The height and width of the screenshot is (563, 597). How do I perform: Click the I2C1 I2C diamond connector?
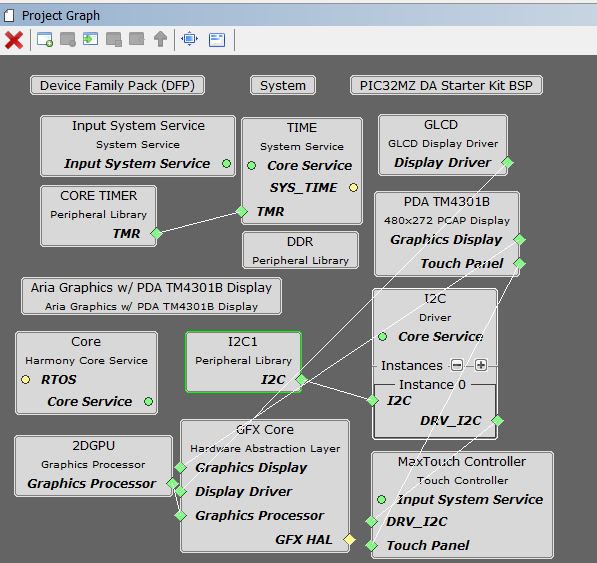coord(302,380)
